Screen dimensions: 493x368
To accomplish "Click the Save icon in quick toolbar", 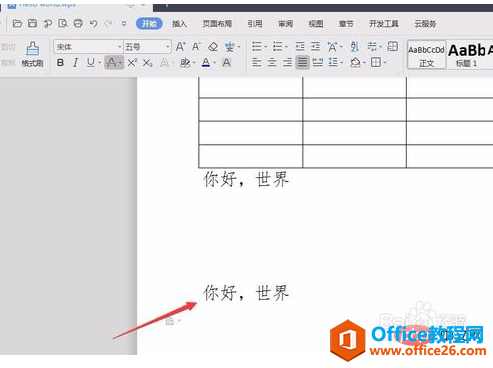I will pyautogui.click(x=32, y=23).
